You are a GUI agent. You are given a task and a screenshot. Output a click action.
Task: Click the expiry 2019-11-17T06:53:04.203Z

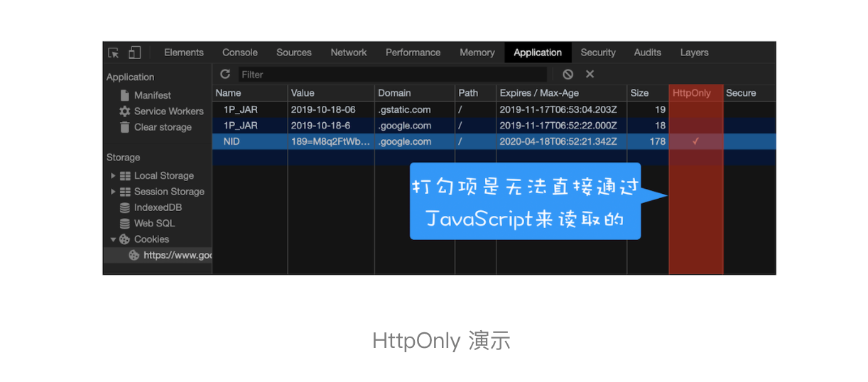[558, 109]
